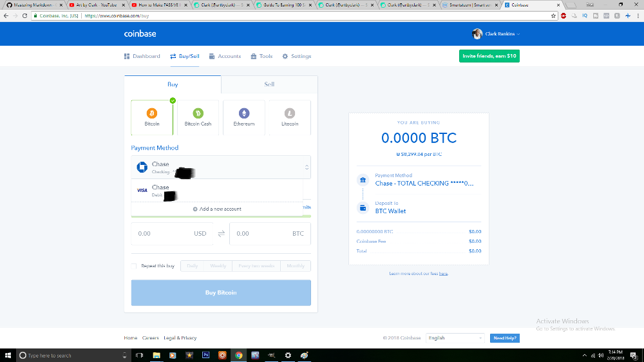Open Settings gear in taskbar
The image size is (644, 362).
(x=288, y=356)
